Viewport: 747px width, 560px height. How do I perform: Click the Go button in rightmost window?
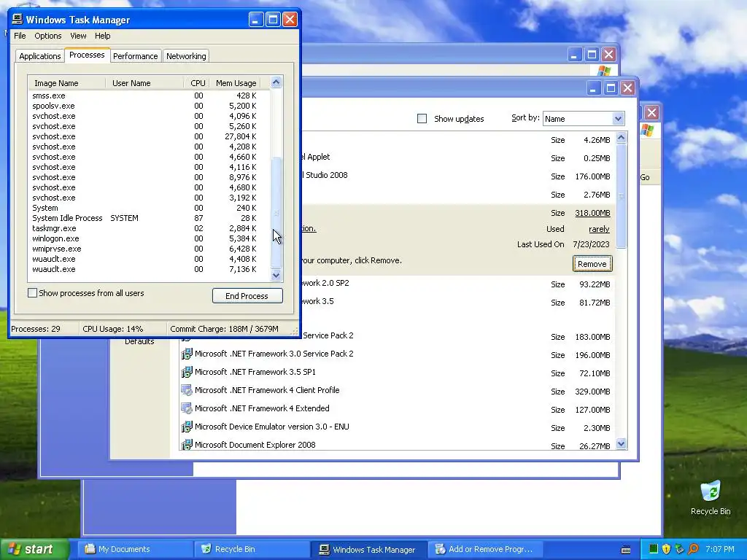pos(645,177)
